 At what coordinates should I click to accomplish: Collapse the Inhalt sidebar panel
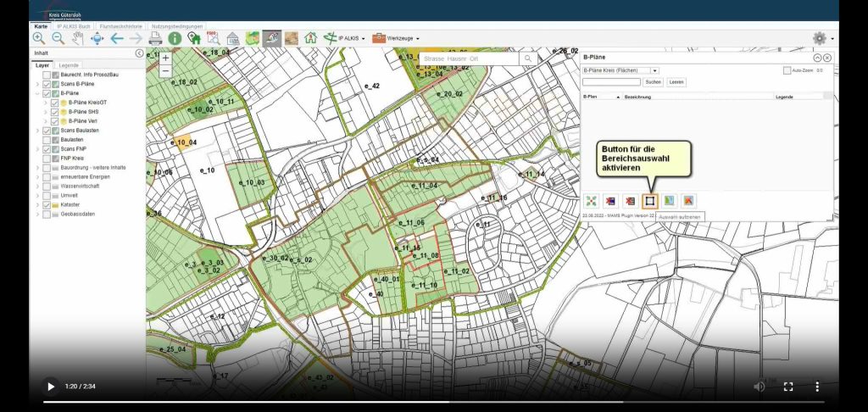point(139,53)
